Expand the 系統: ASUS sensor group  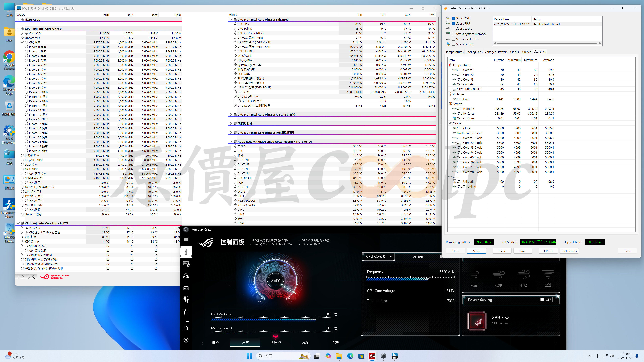point(18,19)
